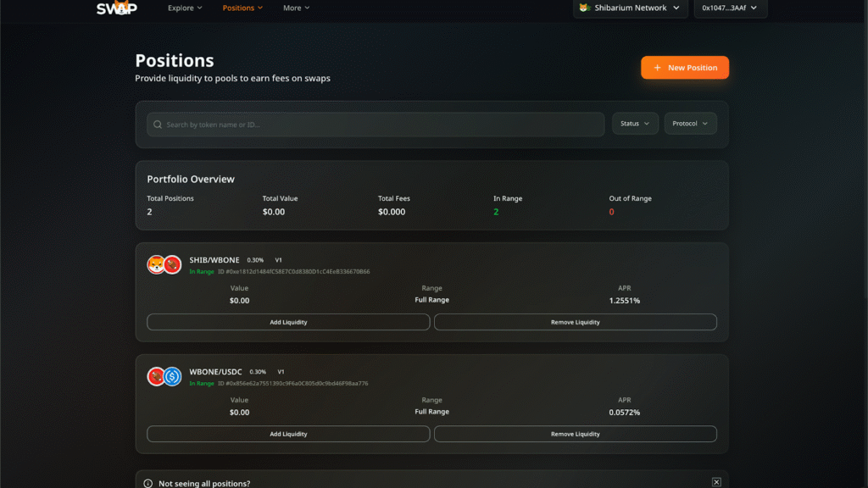Viewport: 868px width, 488px height.
Task: Click the In Range count 2
Action: click(496, 212)
